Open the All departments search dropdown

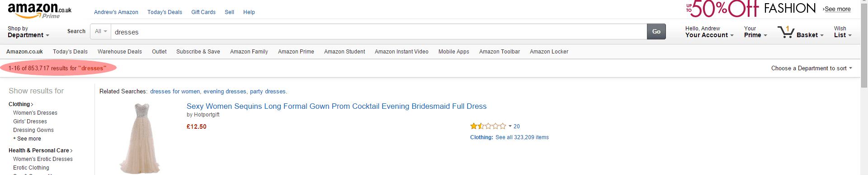(101, 32)
